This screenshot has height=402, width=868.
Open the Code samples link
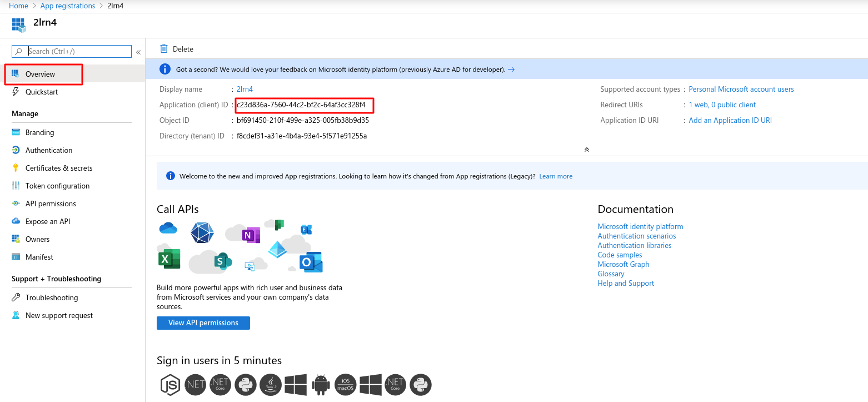pos(620,255)
